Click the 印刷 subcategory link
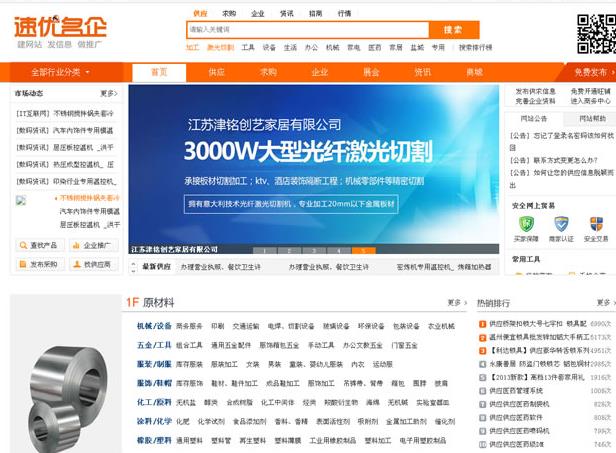This screenshot has width=616, height=453. 217,326
